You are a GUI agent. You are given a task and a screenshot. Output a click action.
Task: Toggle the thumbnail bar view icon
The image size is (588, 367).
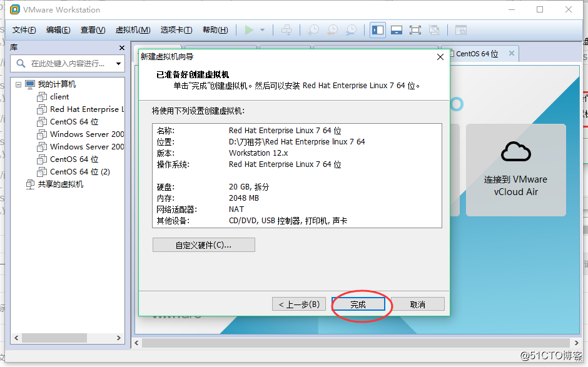(397, 30)
